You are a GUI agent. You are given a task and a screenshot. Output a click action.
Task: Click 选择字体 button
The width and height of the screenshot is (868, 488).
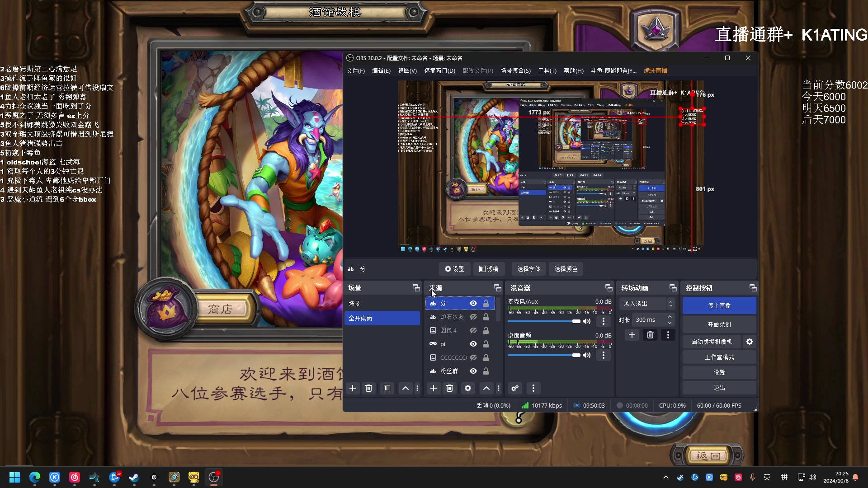tap(528, 269)
